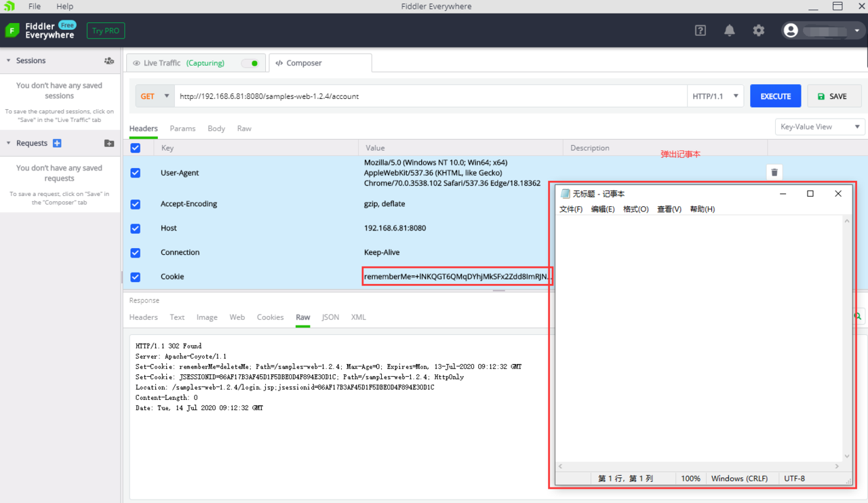Viewport: 868px width, 503px height.
Task: Open the GET method dropdown
Action: tap(155, 96)
